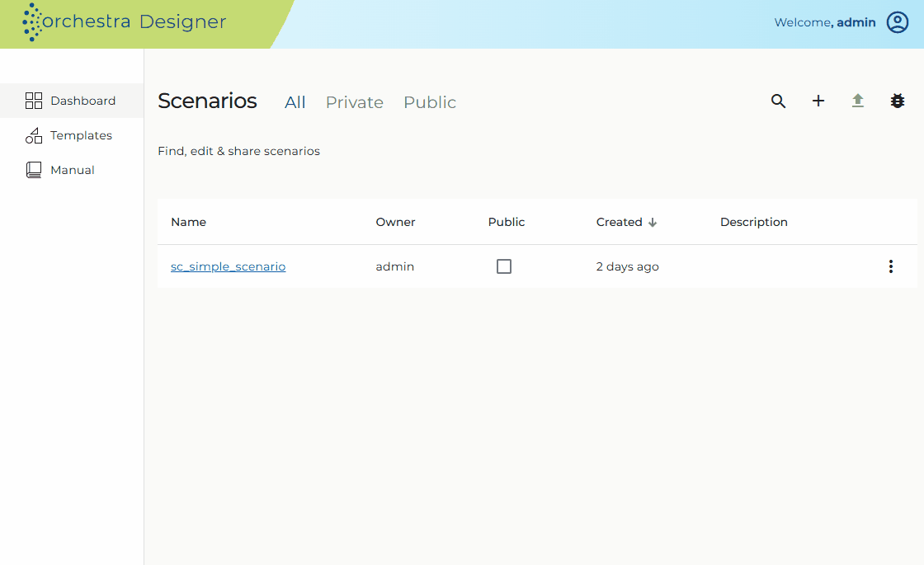
Task: Open the admin user profile icon
Action: [898, 22]
